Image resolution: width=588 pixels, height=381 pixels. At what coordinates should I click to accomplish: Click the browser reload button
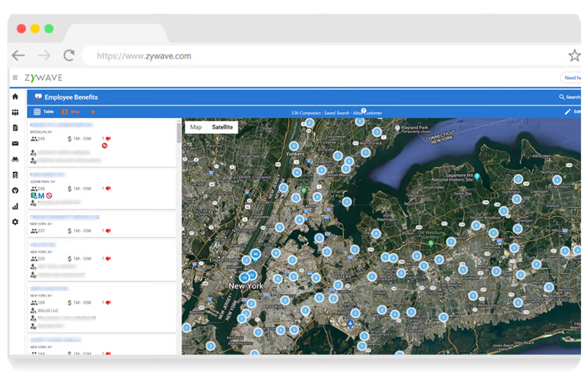point(69,56)
